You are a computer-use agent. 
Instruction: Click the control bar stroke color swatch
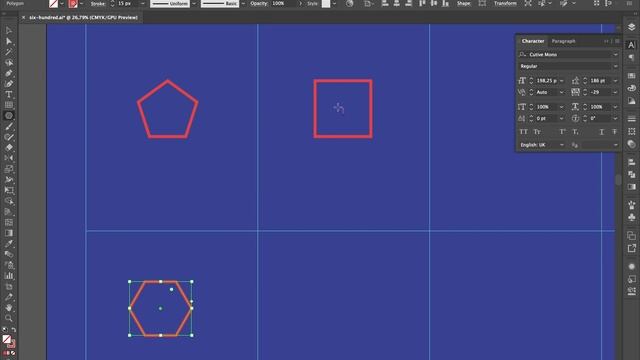(x=73, y=4)
